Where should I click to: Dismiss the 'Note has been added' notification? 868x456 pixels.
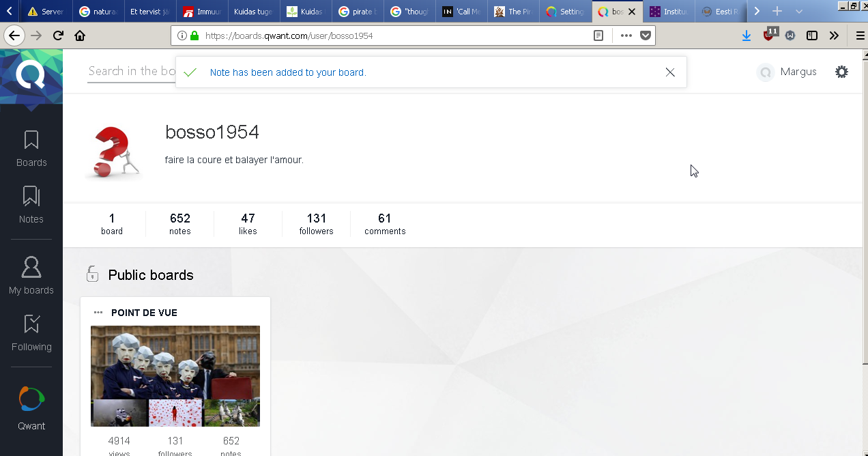(x=670, y=72)
